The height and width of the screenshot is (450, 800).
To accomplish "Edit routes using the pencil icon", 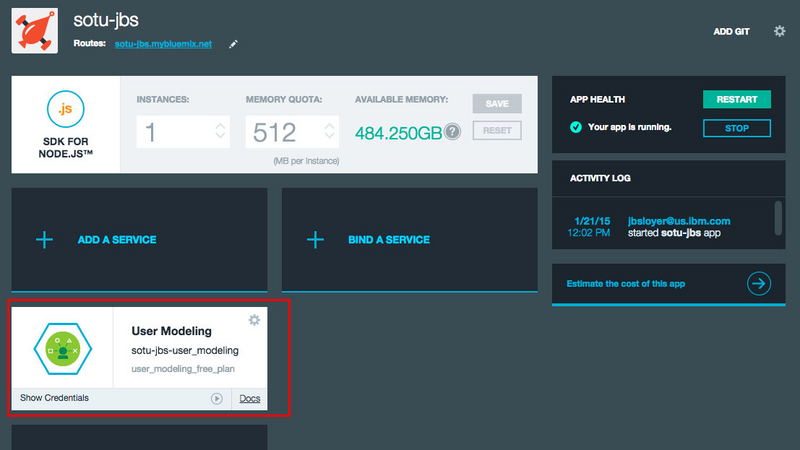I will 233,44.
